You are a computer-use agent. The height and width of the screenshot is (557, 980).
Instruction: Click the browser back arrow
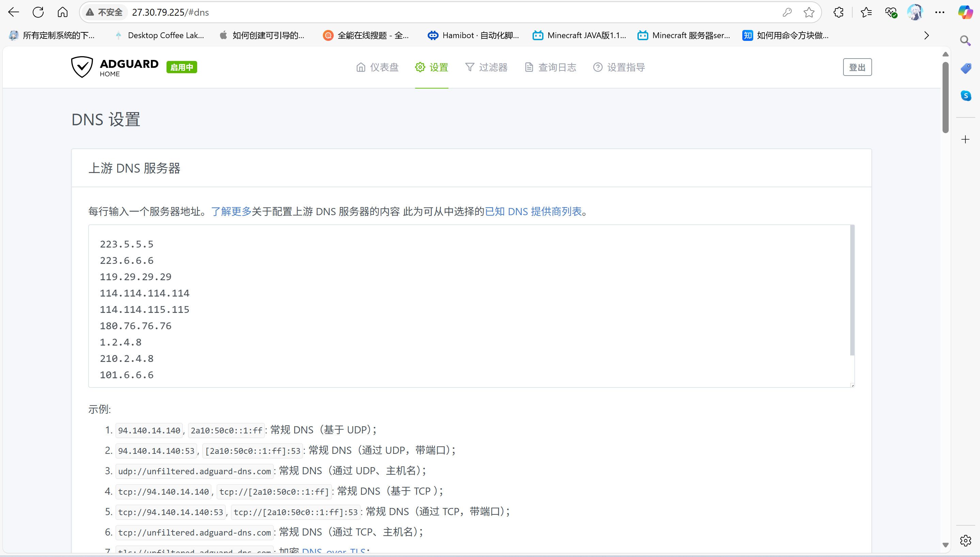pyautogui.click(x=14, y=12)
